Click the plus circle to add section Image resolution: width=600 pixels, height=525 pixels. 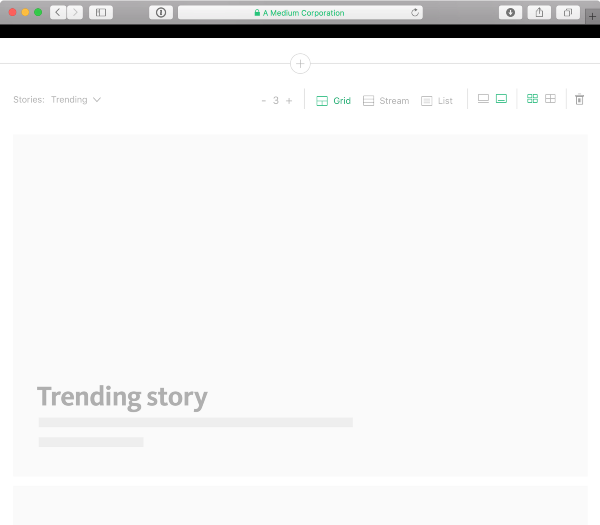(x=300, y=64)
